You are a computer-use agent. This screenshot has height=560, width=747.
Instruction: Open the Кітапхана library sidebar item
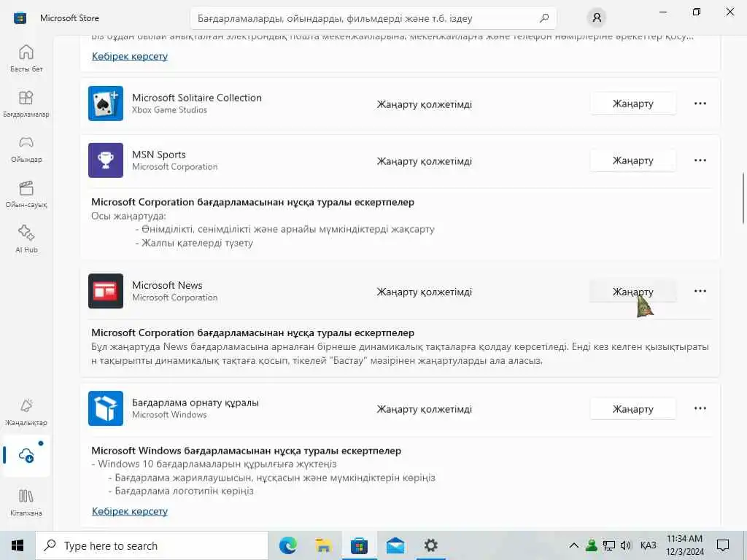26,502
